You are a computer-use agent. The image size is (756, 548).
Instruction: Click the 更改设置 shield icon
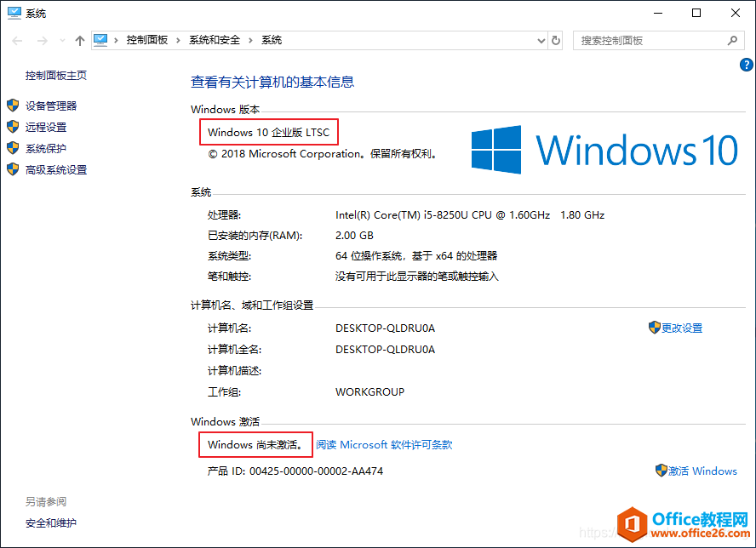(x=656, y=328)
